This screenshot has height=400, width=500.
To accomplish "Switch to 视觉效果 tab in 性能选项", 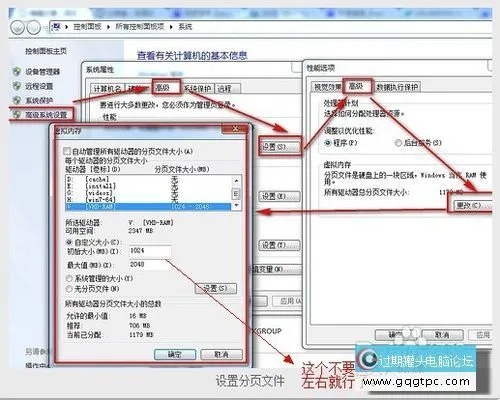I will [x=327, y=87].
